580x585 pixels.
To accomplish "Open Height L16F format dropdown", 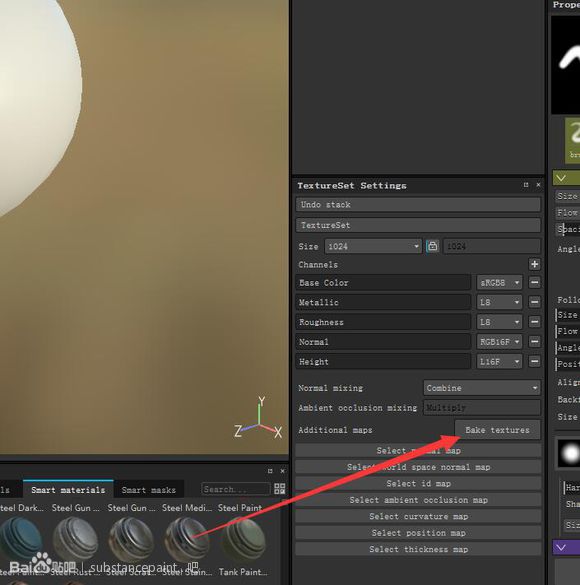I will (499, 361).
